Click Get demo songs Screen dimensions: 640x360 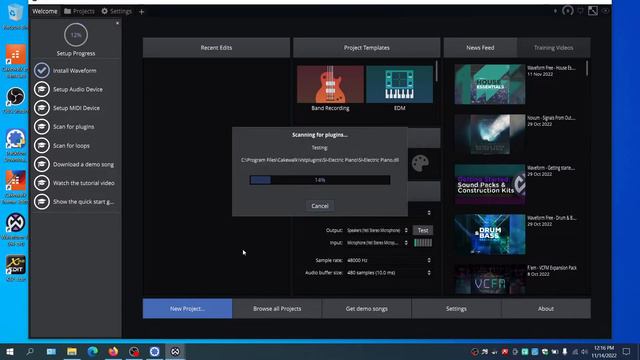pyautogui.click(x=367, y=309)
